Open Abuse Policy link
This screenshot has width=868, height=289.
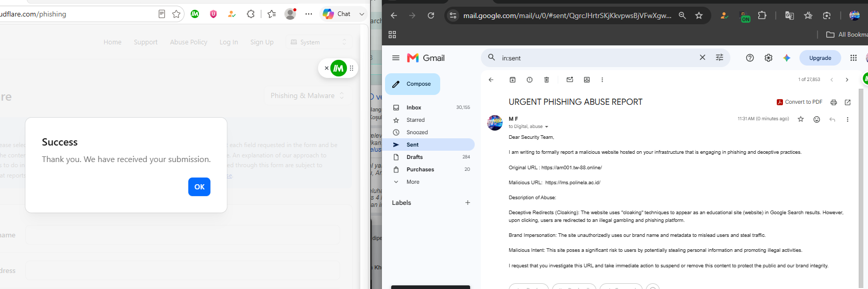[189, 42]
